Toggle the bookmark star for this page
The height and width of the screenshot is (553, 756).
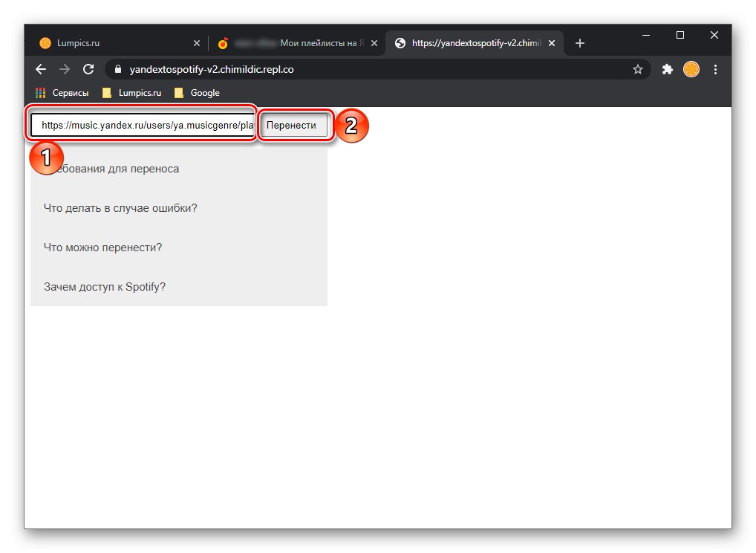pyautogui.click(x=638, y=69)
